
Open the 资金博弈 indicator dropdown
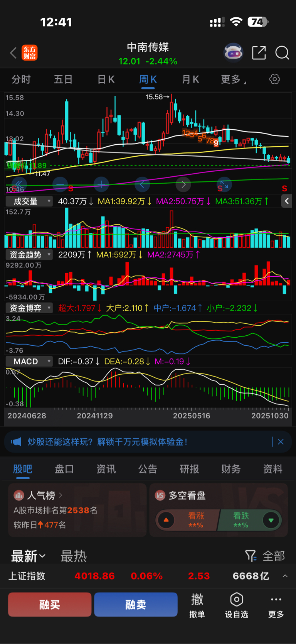point(29,308)
